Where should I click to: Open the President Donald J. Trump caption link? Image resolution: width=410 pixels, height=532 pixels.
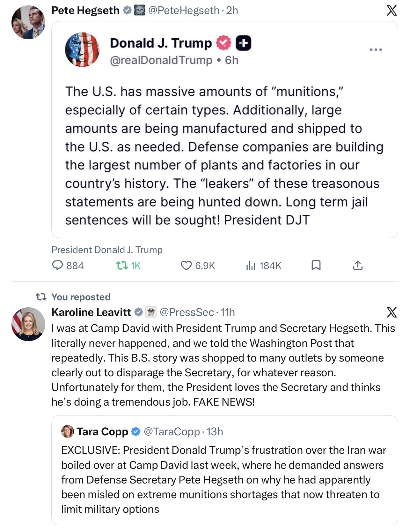(107, 250)
